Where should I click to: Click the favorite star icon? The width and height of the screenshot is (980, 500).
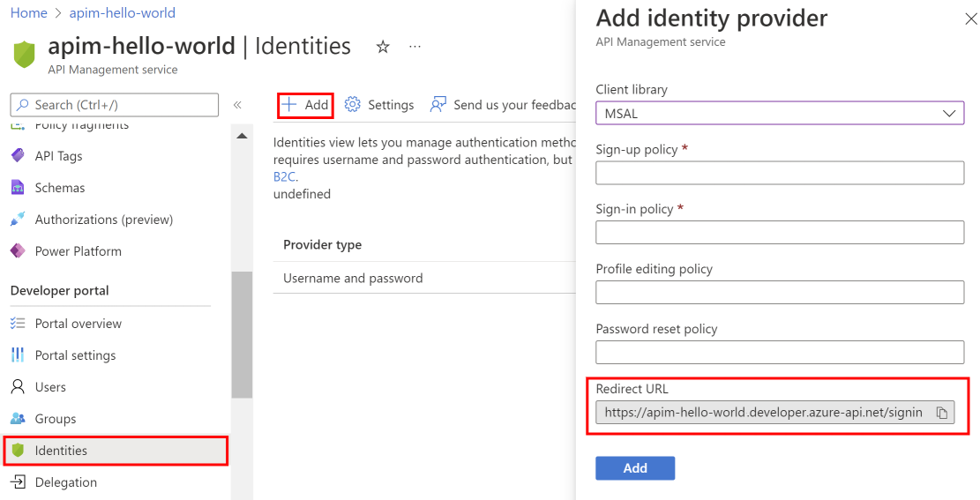click(x=383, y=47)
